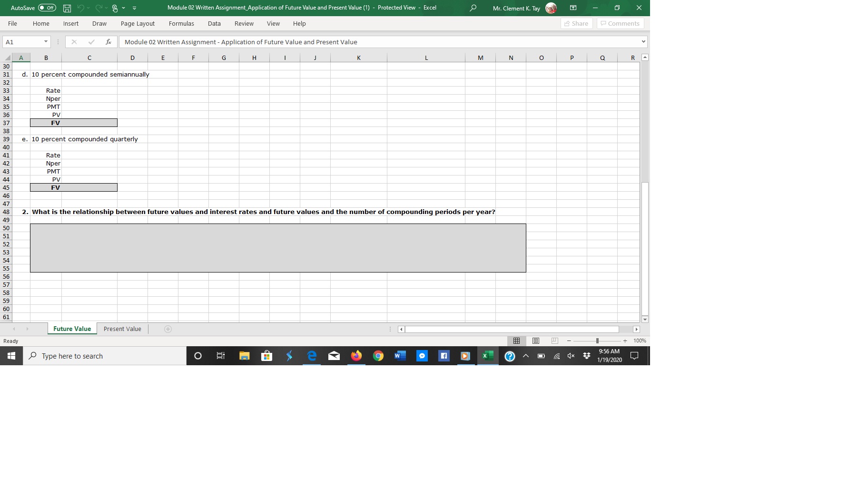Select Page Break Preview in the status bar
This screenshot has width=868, height=487.
(553, 341)
